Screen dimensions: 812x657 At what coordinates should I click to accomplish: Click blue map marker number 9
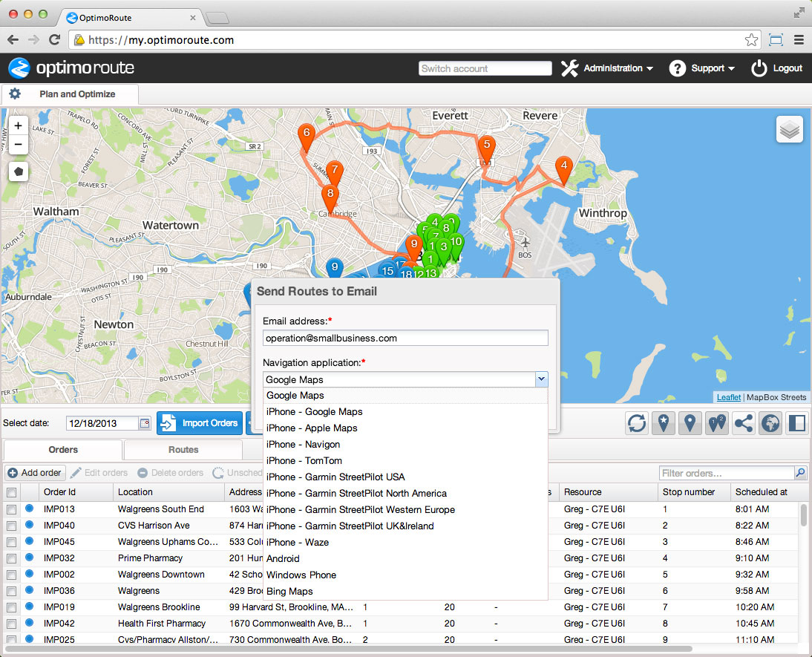335,267
